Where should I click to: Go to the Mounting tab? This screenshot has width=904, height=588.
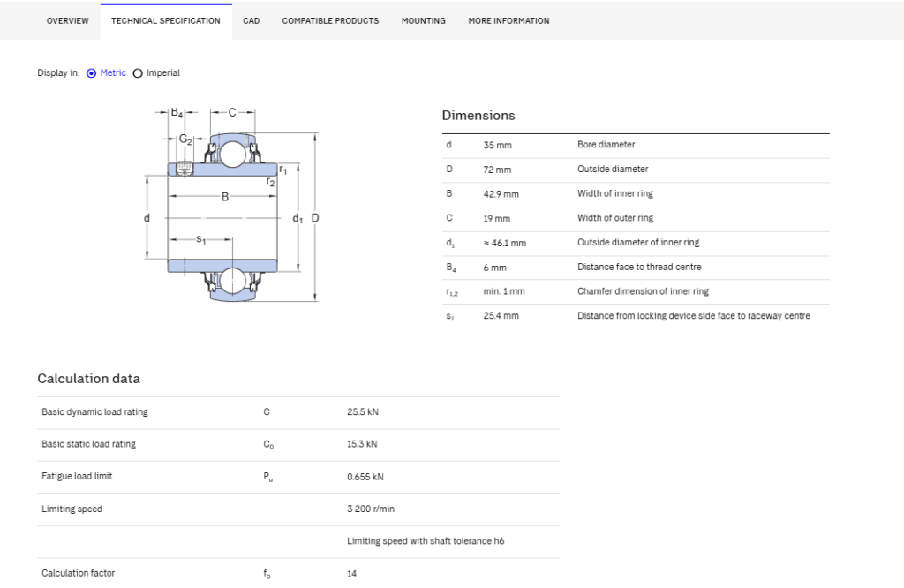[x=424, y=21]
